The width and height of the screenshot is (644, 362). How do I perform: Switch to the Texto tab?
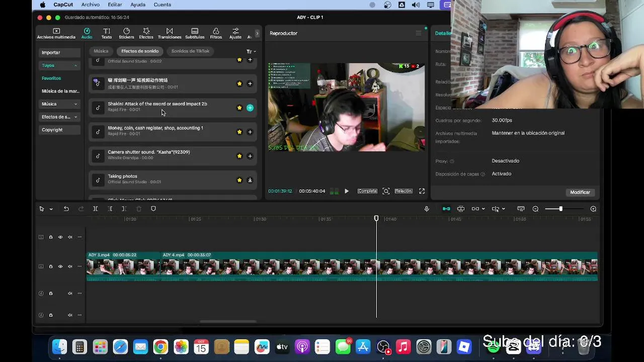pyautogui.click(x=107, y=34)
